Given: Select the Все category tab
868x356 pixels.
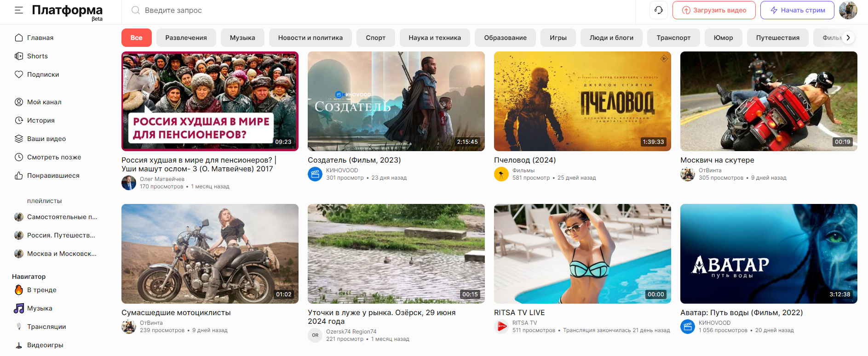Looking at the screenshot, I should [x=137, y=38].
